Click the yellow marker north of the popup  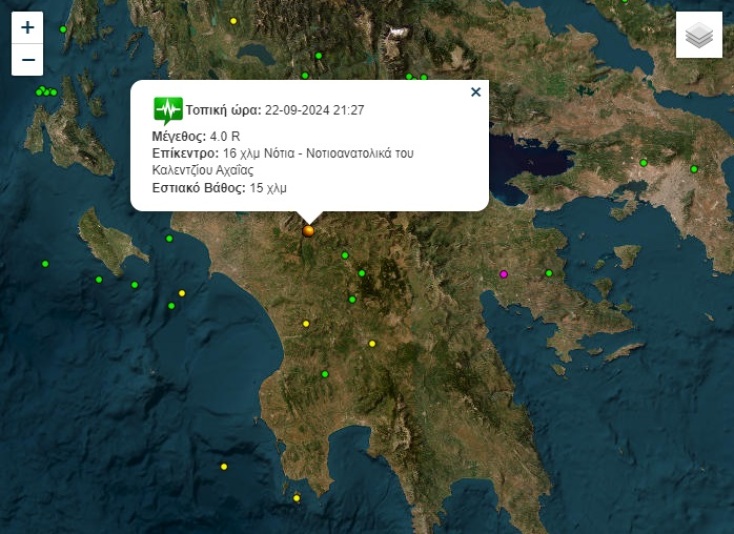point(234,21)
